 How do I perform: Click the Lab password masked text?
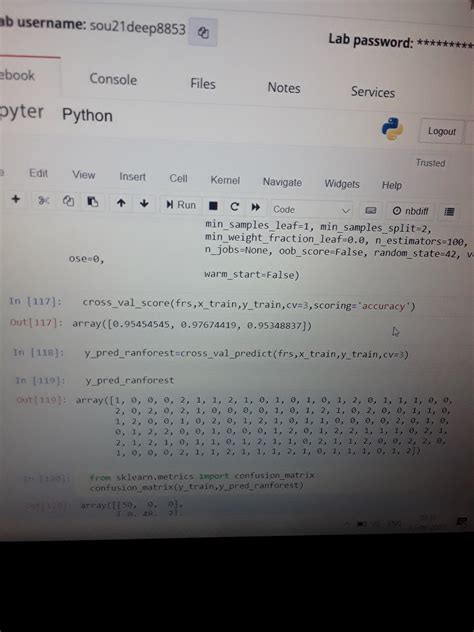[445, 43]
